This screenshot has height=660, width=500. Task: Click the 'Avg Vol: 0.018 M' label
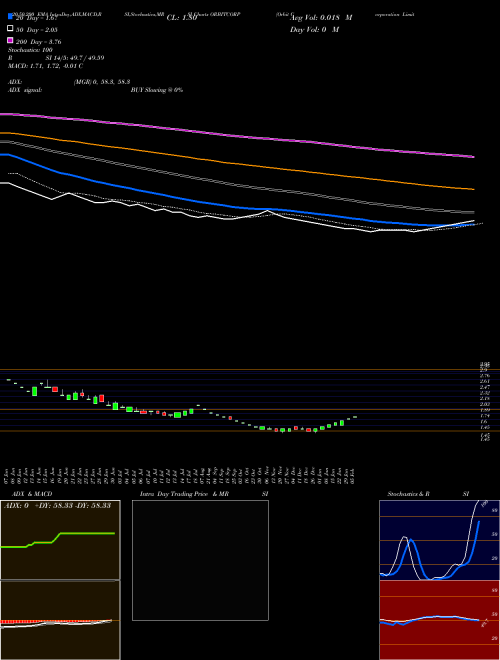[321, 18]
